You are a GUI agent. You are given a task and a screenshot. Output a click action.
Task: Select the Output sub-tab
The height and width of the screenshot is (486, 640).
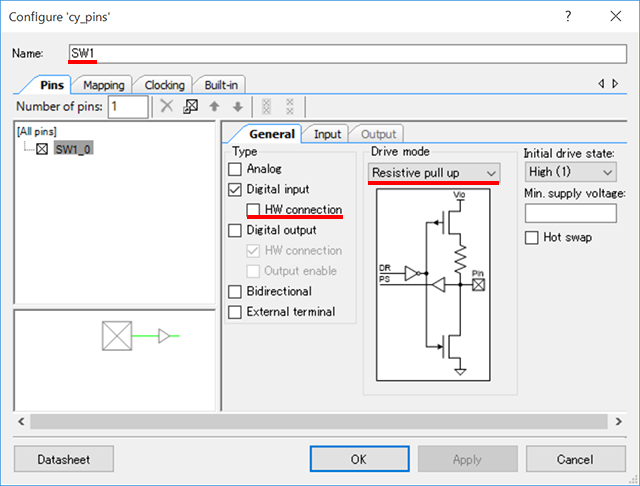(378, 134)
